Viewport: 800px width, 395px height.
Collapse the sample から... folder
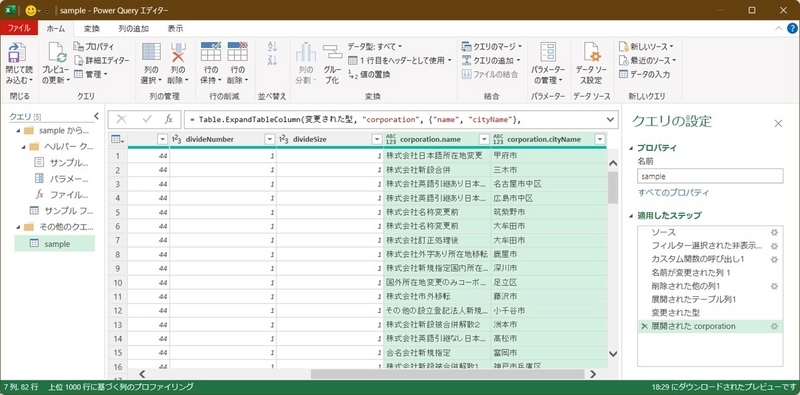(18, 131)
